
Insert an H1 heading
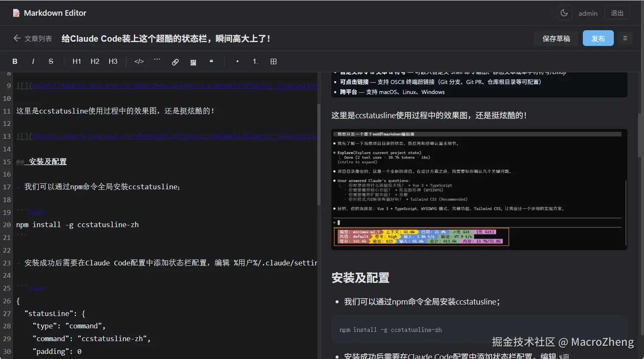point(76,61)
